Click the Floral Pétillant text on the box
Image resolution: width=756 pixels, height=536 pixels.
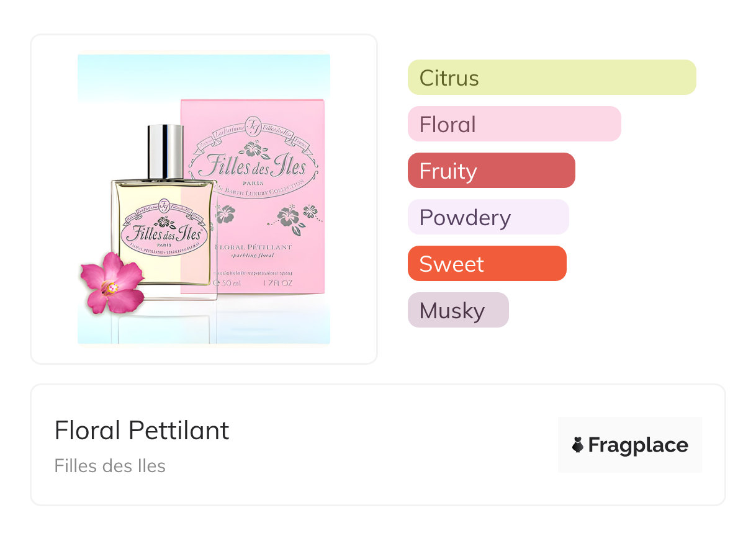[253, 247]
